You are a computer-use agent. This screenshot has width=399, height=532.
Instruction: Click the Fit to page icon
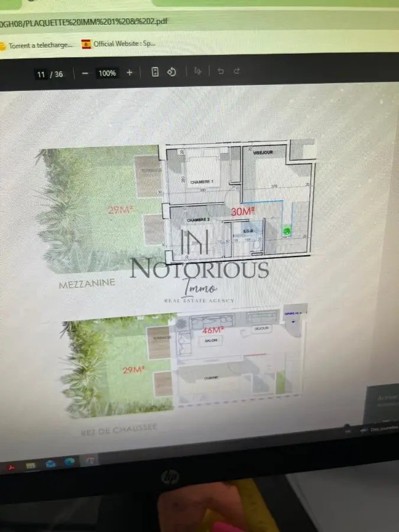155,72
